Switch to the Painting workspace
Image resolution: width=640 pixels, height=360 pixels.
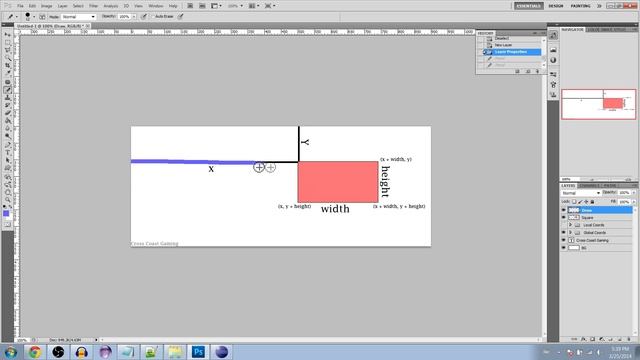click(580, 6)
